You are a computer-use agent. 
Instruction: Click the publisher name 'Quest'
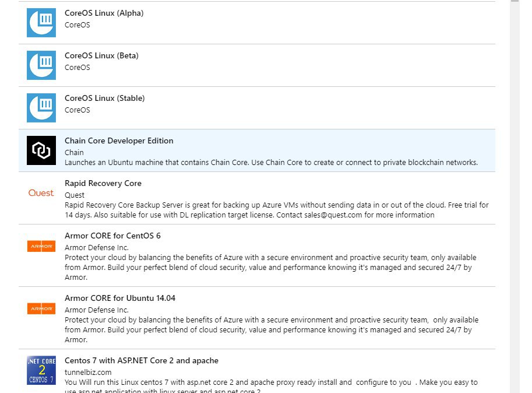click(x=75, y=195)
